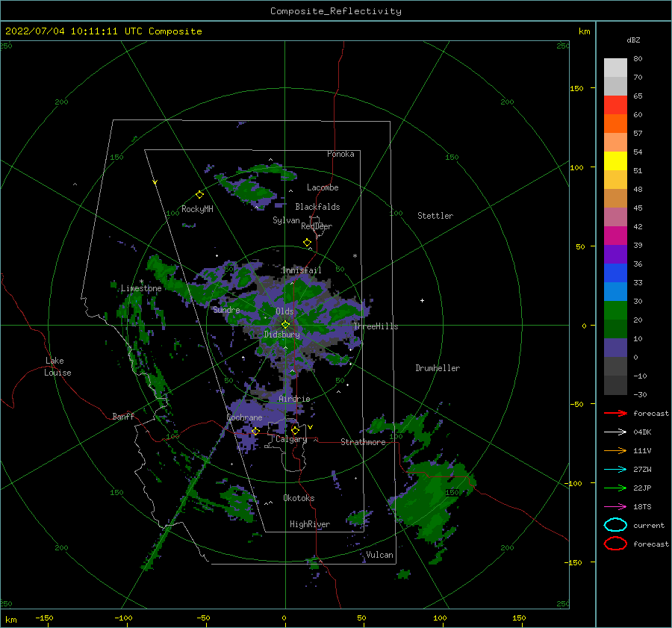Click the Stettler town label
The image size is (672, 628).
tap(435, 216)
